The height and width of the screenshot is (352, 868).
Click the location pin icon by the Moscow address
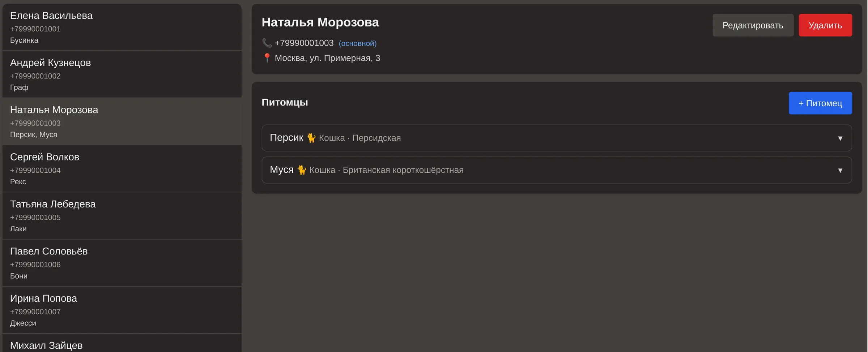click(x=267, y=58)
